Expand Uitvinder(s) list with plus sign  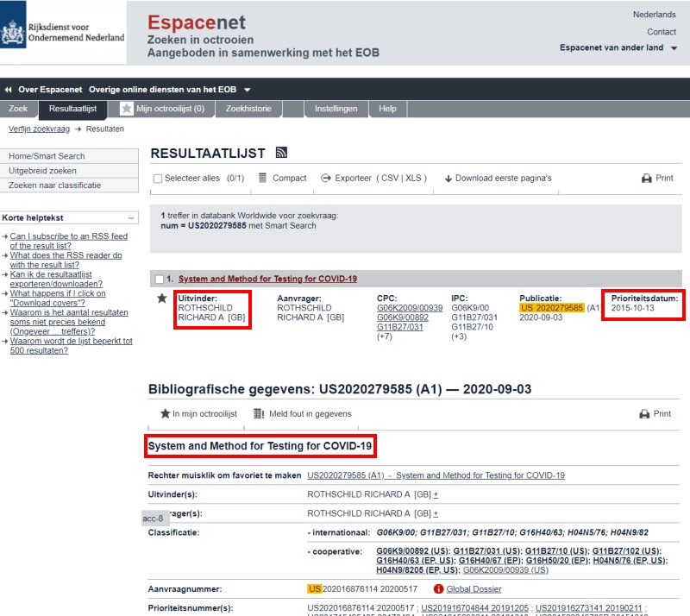[436, 494]
